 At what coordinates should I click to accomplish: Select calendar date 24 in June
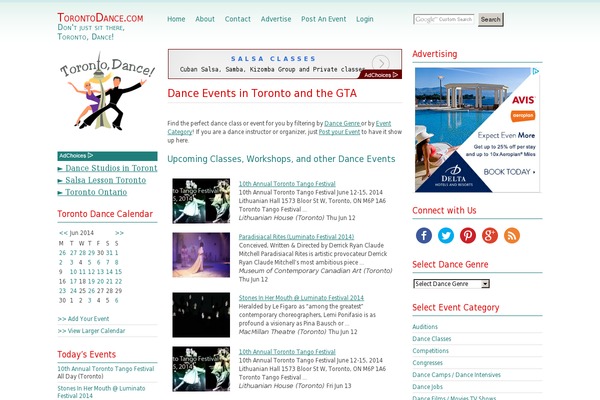73,291
